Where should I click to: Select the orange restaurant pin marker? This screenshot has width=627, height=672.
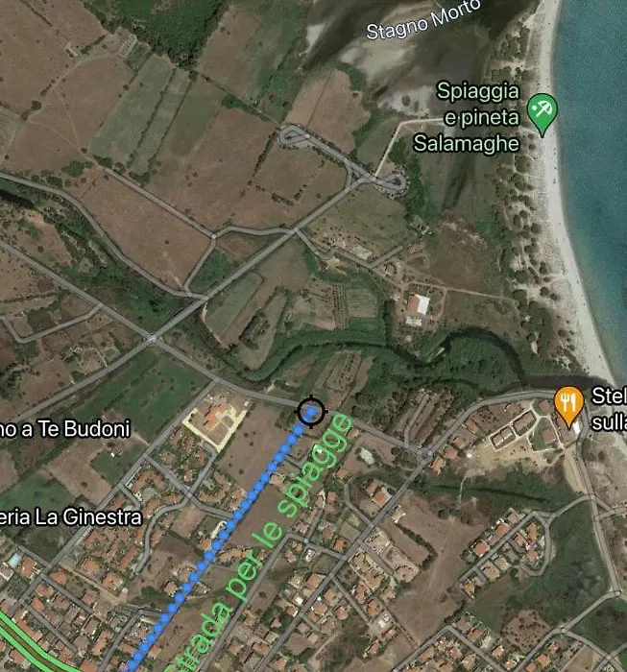point(568,407)
